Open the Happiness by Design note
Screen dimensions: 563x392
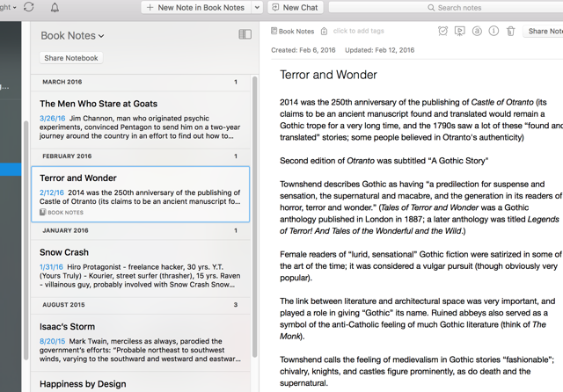(x=141, y=382)
